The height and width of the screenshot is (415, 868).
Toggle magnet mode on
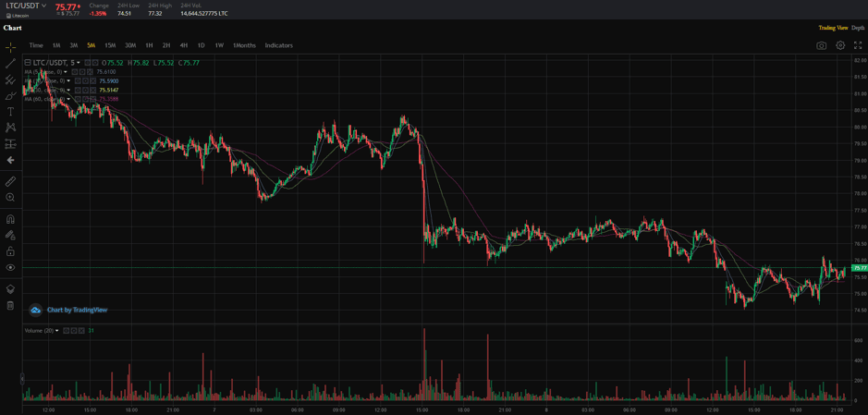click(10, 219)
